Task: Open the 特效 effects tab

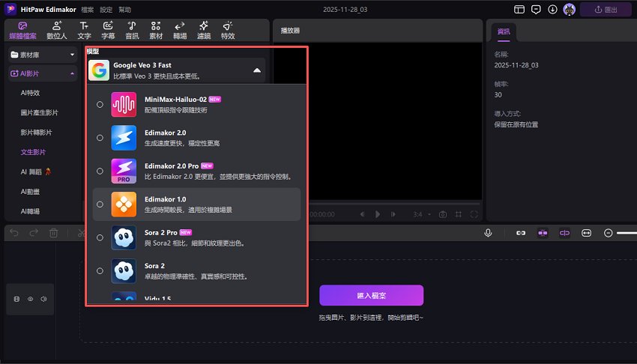Action: pyautogui.click(x=228, y=31)
